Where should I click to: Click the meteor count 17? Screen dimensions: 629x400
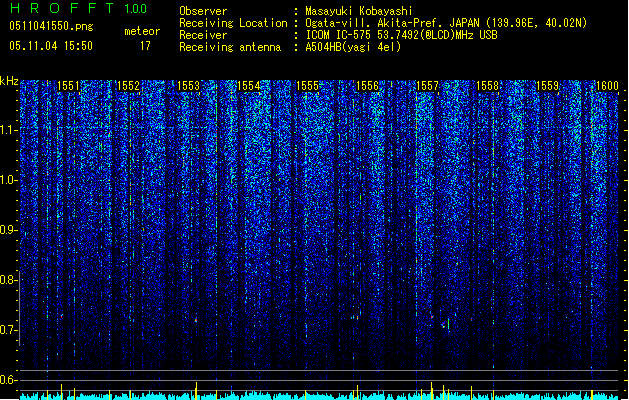pos(145,46)
